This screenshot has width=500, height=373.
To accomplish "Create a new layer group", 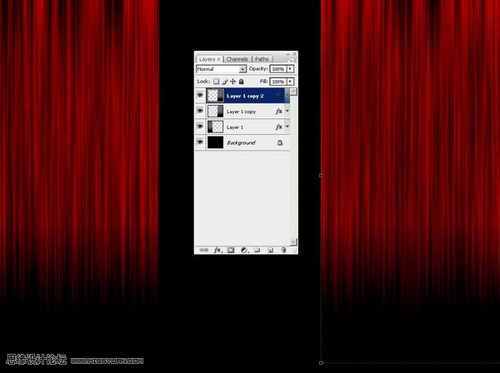I will pyautogui.click(x=257, y=250).
